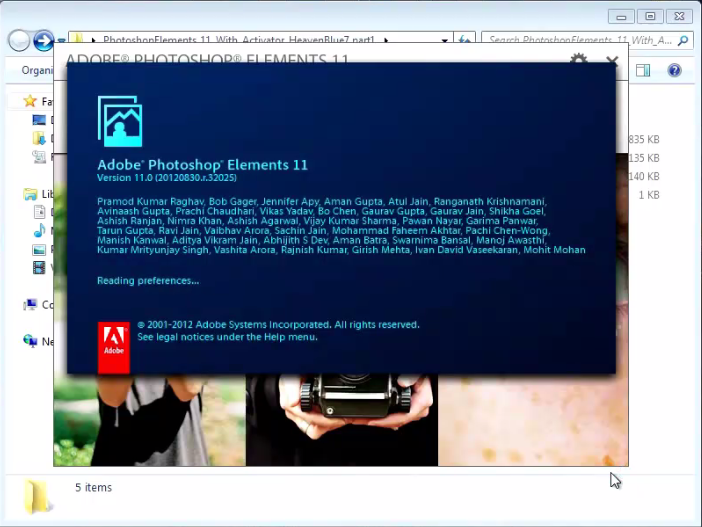Select the Favorites star in navigation pane

coord(30,101)
